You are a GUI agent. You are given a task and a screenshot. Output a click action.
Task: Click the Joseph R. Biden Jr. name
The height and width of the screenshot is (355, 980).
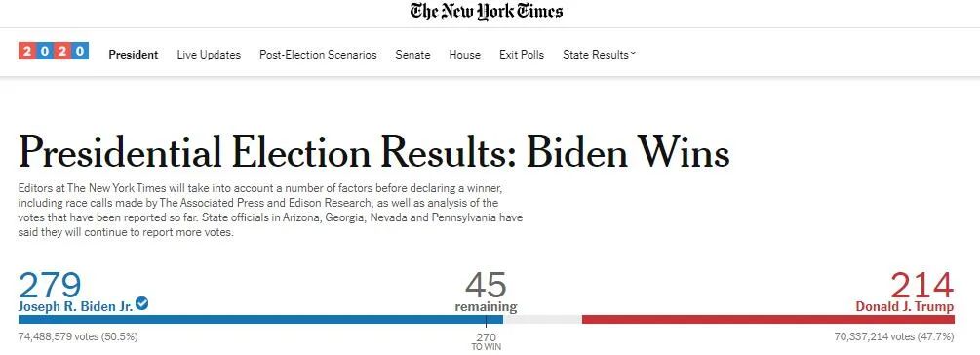coord(76,307)
